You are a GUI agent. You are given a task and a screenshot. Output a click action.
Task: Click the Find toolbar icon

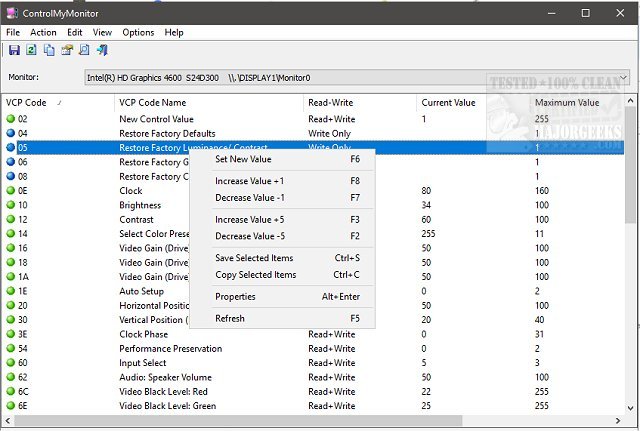[84, 50]
